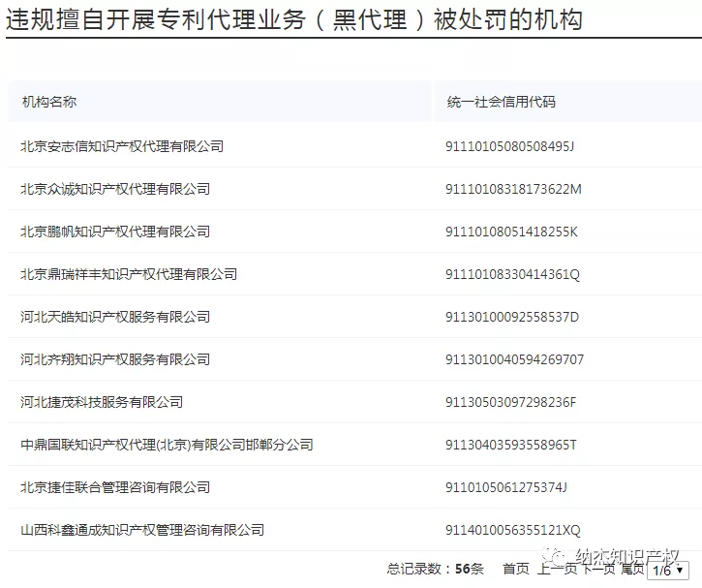This screenshot has width=702, height=588.
Task: Click credit code 91130403593558965T
Action: [x=511, y=445]
